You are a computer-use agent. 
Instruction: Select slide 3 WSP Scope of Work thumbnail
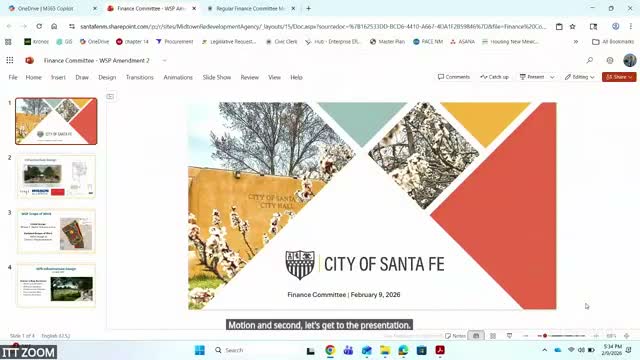(56, 231)
